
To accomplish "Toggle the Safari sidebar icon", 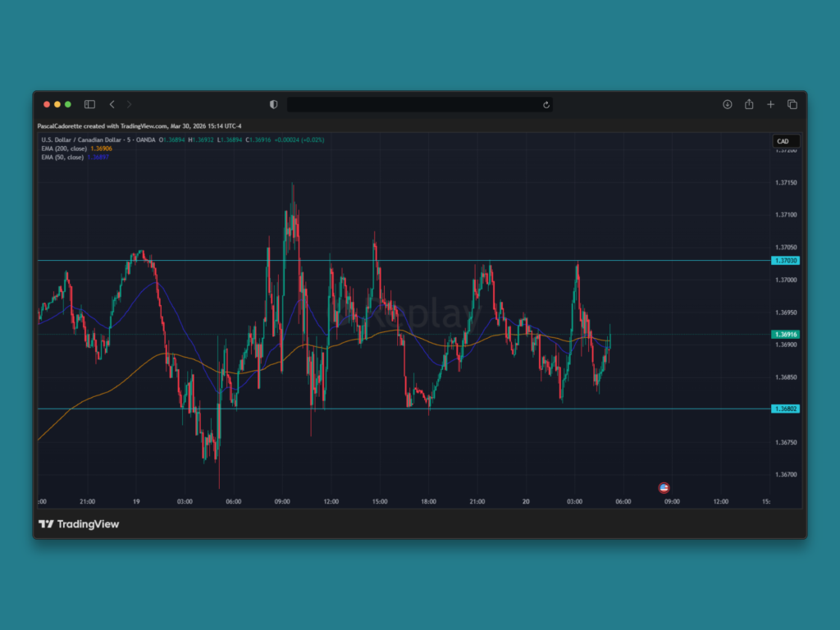I will click(x=89, y=104).
